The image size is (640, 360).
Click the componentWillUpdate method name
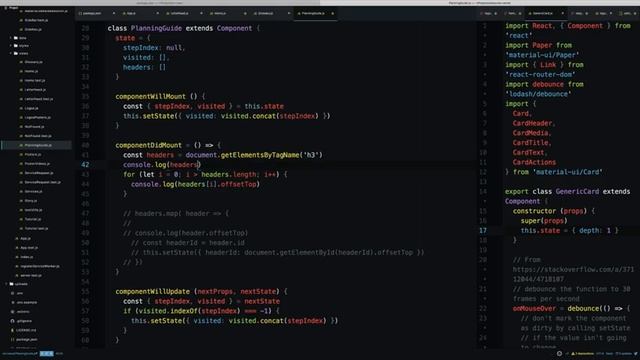[152, 291]
